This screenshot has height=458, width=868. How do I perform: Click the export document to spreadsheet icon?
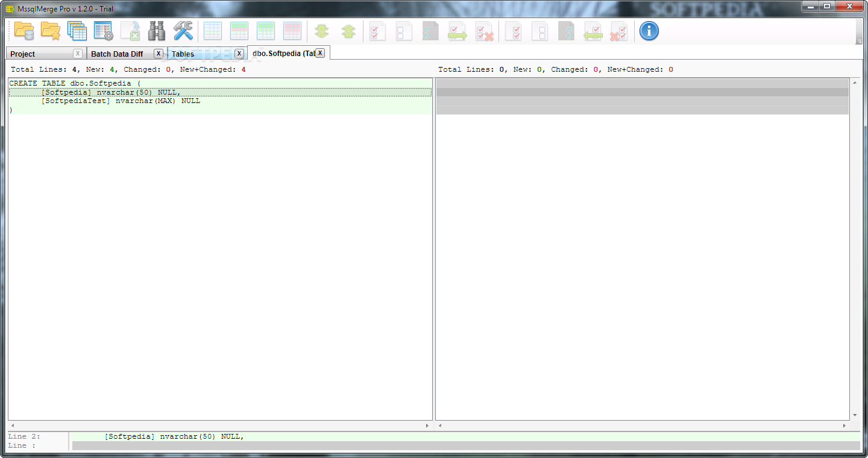point(130,31)
